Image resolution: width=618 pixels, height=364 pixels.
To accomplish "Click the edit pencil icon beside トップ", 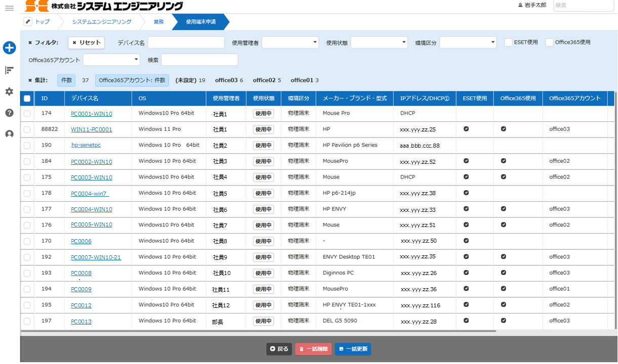I will tap(28, 22).
